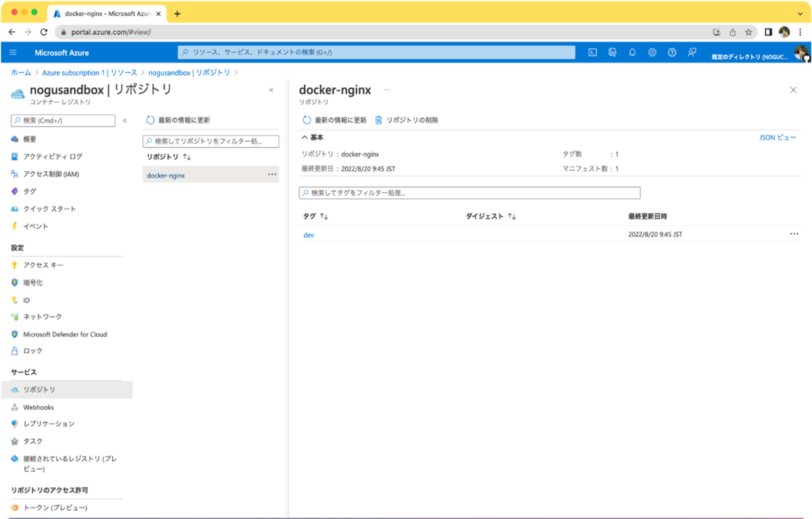This screenshot has width=812, height=519.
Task: Open Microsoft Defender for Cloud
Action: point(66,334)
